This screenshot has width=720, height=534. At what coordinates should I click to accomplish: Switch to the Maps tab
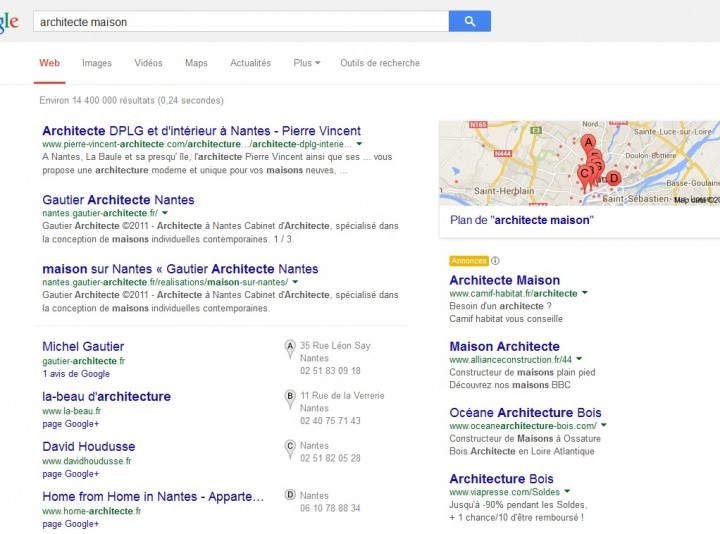coord(196,63)
